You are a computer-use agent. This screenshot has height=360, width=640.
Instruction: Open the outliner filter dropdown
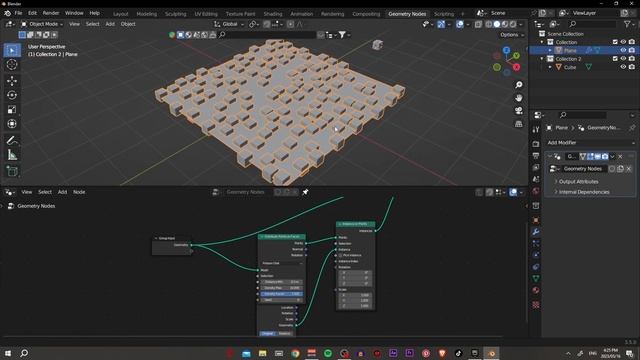coord(629,24)
